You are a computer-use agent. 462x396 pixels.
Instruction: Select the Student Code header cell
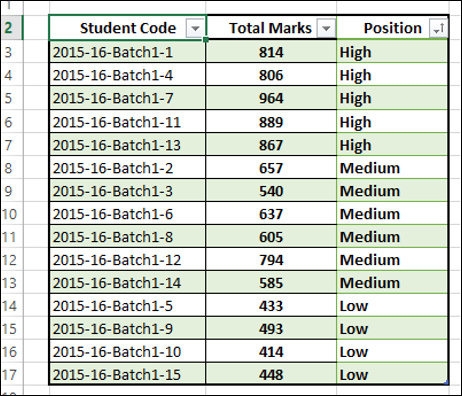(x=128, y=28)
